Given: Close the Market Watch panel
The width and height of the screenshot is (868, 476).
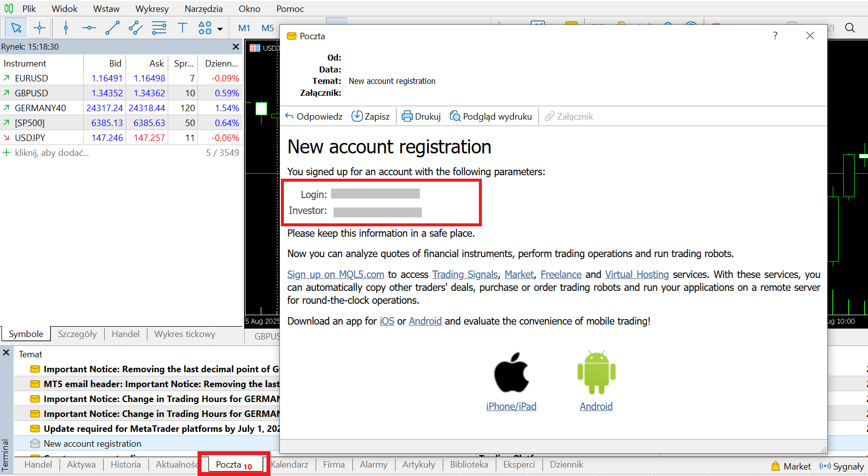Looking at the screenshot, I should (x=236, y=47).
